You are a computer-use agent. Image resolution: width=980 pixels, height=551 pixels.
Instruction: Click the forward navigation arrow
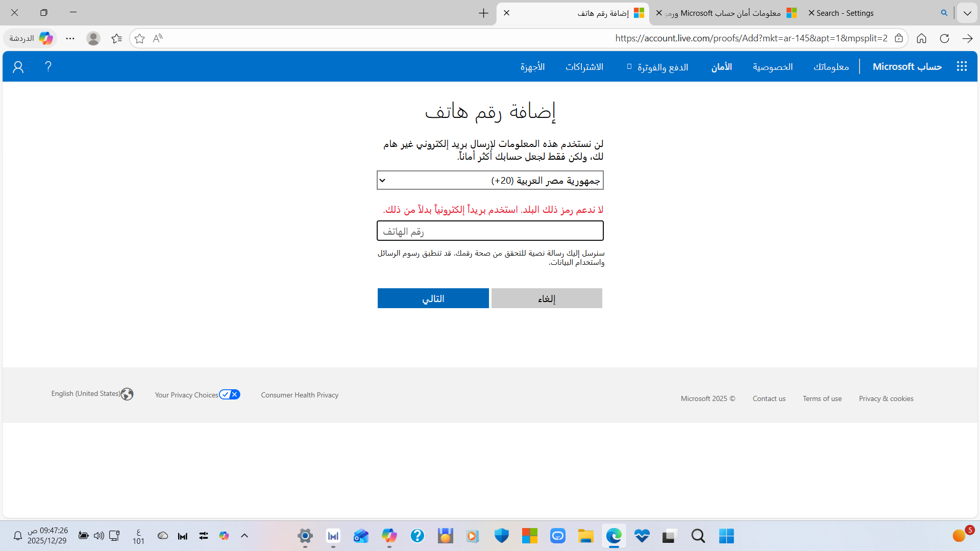coord(967,38)
